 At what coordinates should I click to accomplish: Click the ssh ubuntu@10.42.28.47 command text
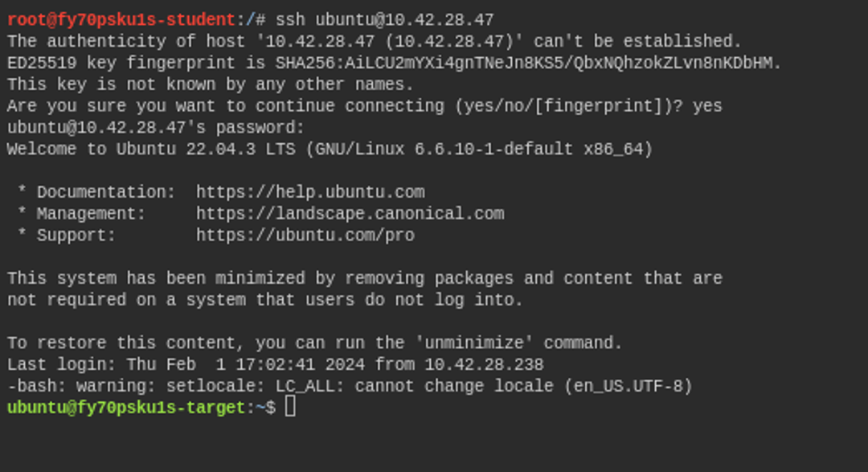[x=385, y=20]
